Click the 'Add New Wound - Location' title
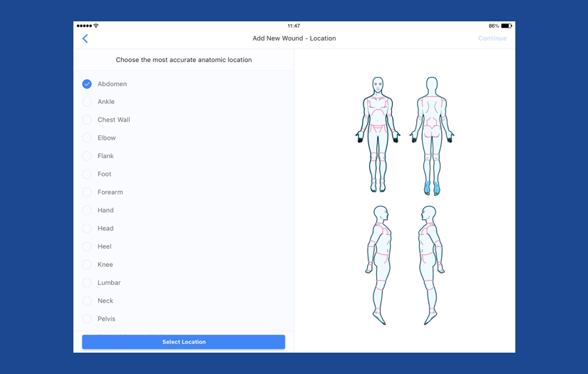The width and height of the screenshot is (588, 374). click(294, 38)
